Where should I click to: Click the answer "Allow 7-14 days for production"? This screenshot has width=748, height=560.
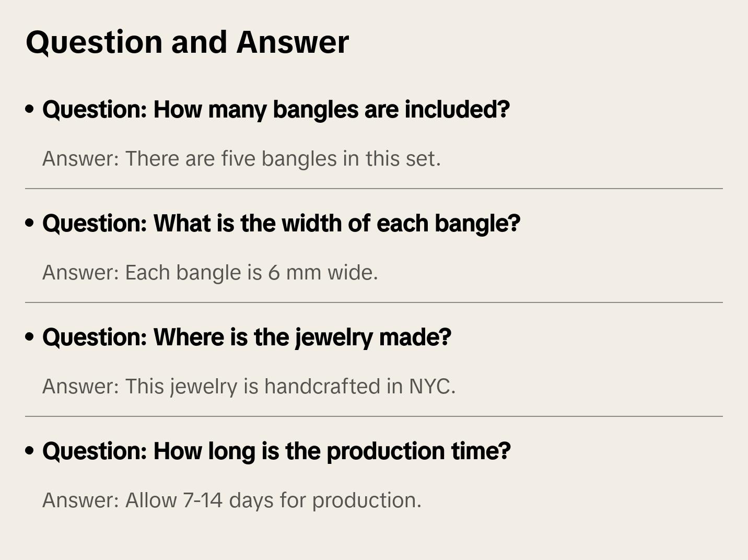click(x=231, y=500)
